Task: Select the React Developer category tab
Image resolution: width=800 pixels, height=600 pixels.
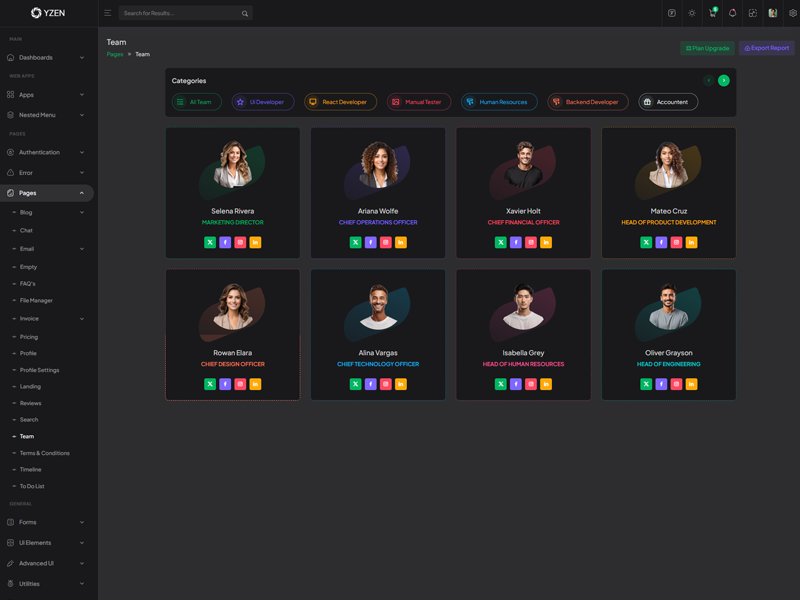Action: (340, 102)
